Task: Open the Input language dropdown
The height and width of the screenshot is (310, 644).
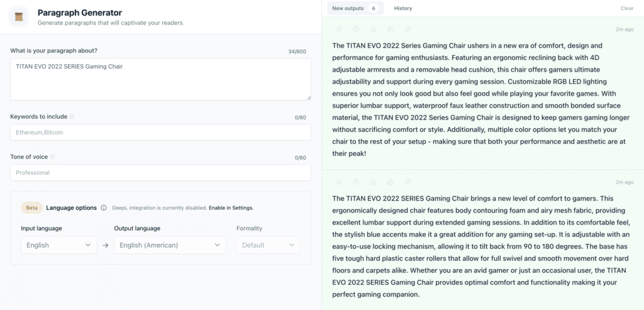Action: tap(58, 245)
